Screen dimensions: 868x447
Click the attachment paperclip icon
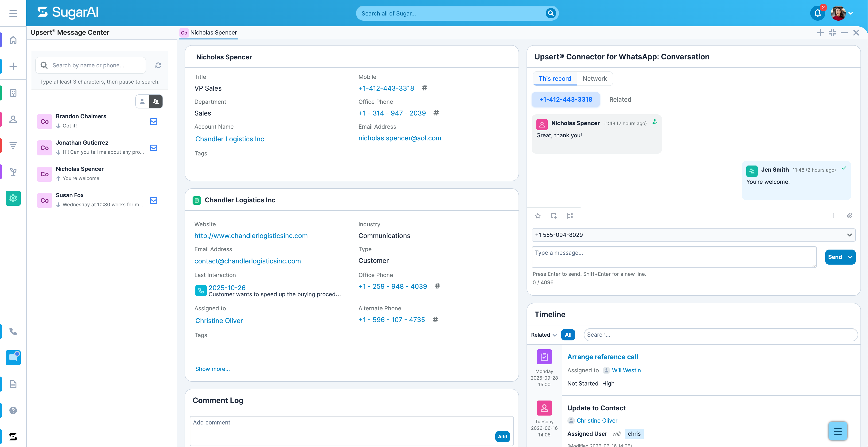click(849, 216)
